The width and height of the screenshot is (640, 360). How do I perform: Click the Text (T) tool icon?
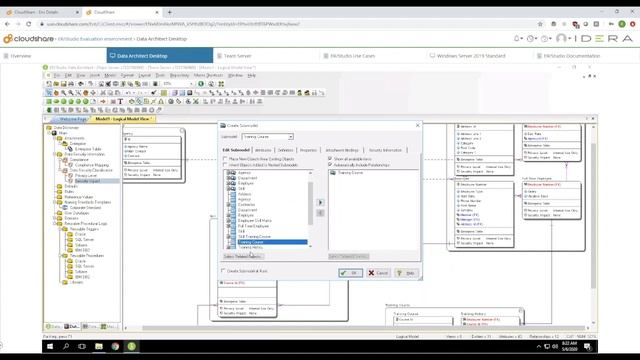click(x=120, y=101)
